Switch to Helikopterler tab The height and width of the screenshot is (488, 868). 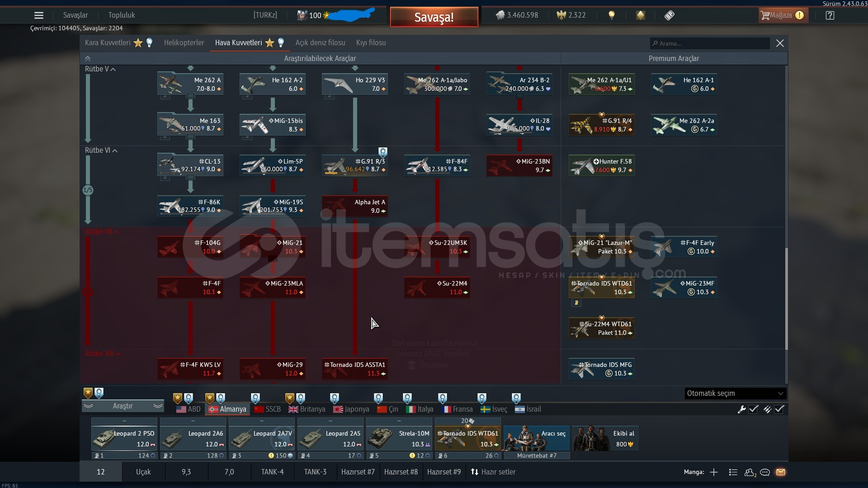(184, 43)
